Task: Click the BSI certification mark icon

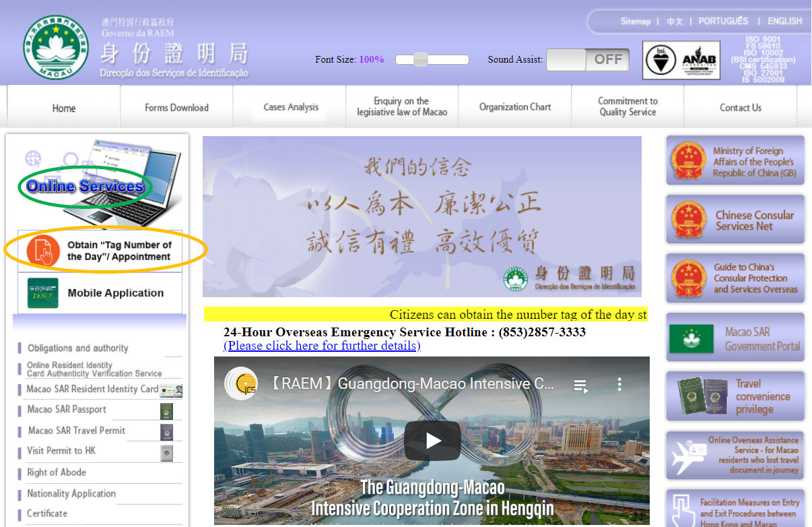Action: tap(660, 61)
